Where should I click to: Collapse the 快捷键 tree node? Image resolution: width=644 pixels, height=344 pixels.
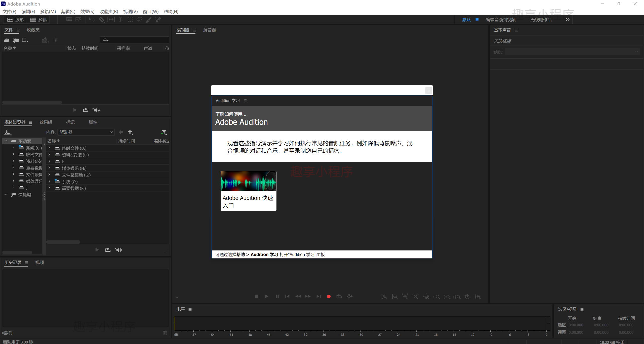pos(6,194)
